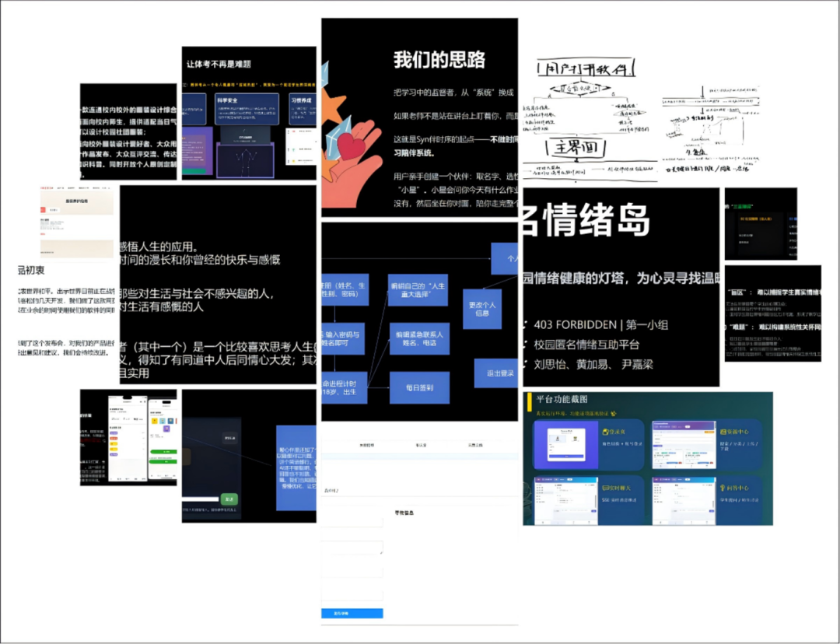The height and width of the screenshot is (644, 840).
Task: Select the 科学安全 card in the sports slide
Action: [x=247, y=110]
